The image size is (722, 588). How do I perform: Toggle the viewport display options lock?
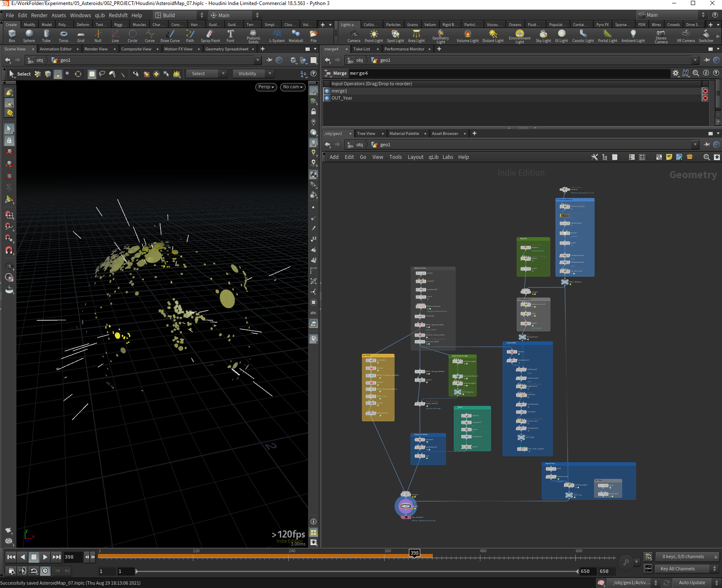[x=9, y=140]
